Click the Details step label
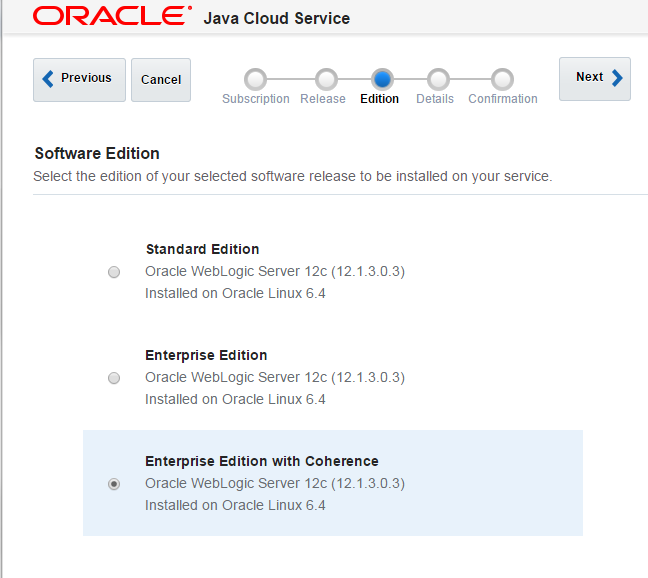The width and height of the screenshot is (648, 578). point(435,99)
